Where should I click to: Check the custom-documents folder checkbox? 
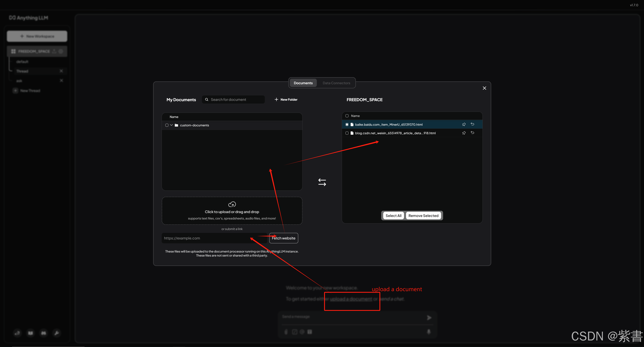click(167, 125)
